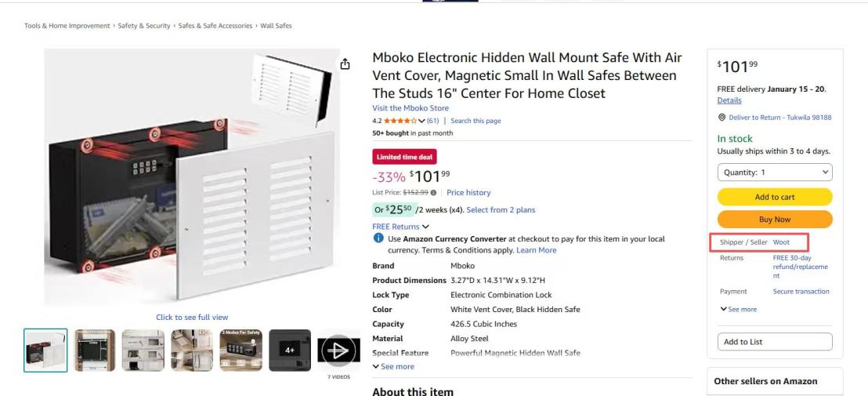This screenshot has width=868, height=396.
Task: Visit the Mboko Store link
Action: coord(410,108)
